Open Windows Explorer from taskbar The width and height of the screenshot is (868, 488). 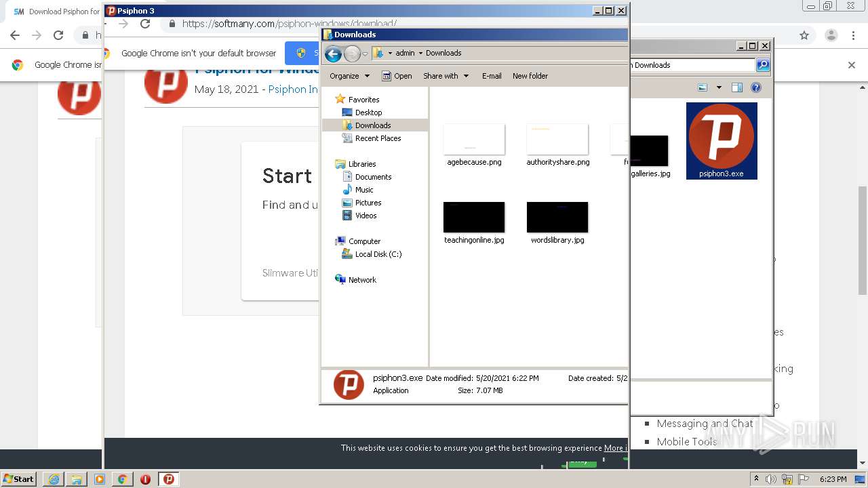pos(77,479)
